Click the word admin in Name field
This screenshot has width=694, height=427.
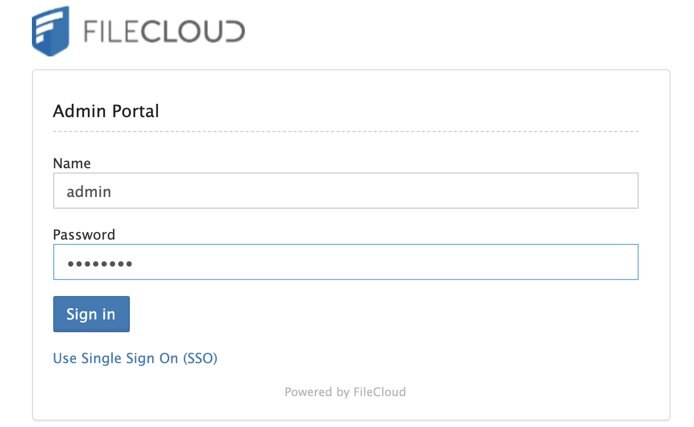[89, 191]
